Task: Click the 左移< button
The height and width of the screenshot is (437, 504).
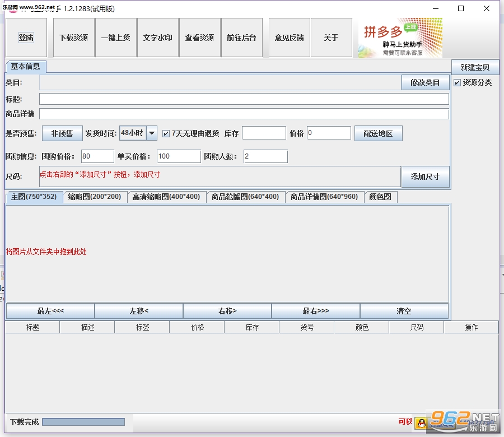Action: tap(139, 311)
